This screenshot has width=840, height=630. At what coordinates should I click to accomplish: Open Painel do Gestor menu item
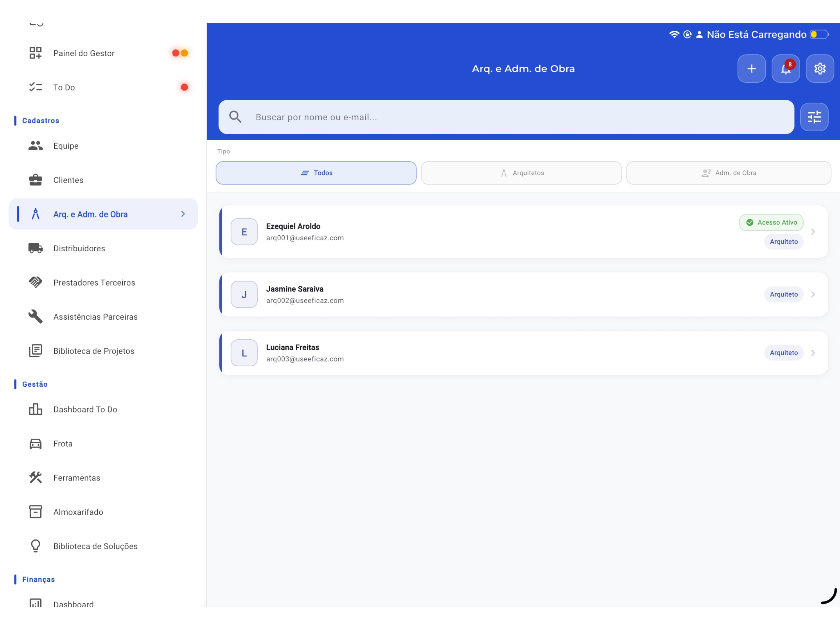(103, 53)
